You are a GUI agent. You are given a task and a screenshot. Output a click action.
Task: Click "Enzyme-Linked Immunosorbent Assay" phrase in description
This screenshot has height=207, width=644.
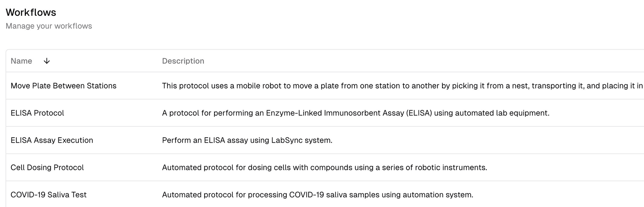(x=335, y=113)
